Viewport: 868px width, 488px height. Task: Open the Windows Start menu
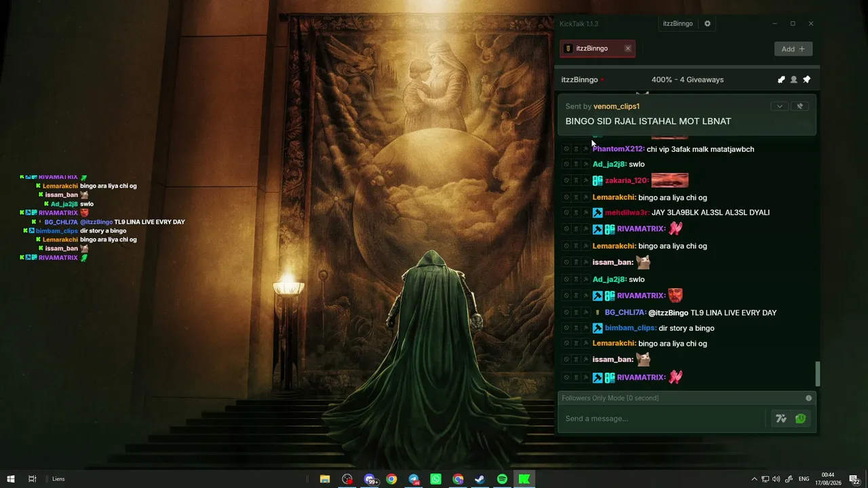tap(11, 479)
